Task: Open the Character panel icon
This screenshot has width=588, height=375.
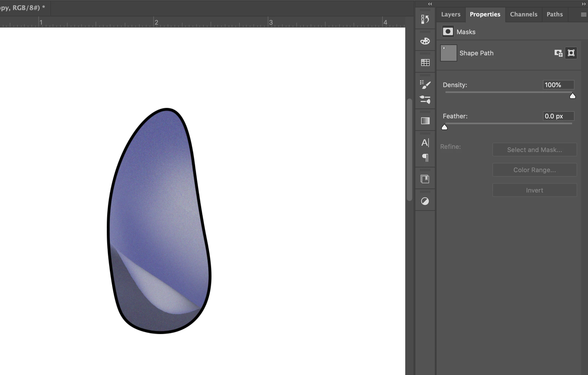Action: [425, 143]
